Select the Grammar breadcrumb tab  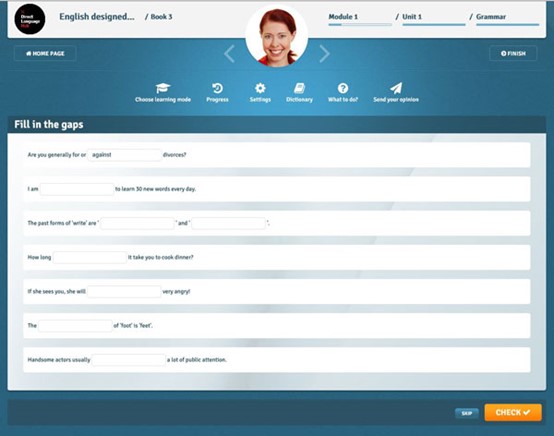click(x=491, y=17)
